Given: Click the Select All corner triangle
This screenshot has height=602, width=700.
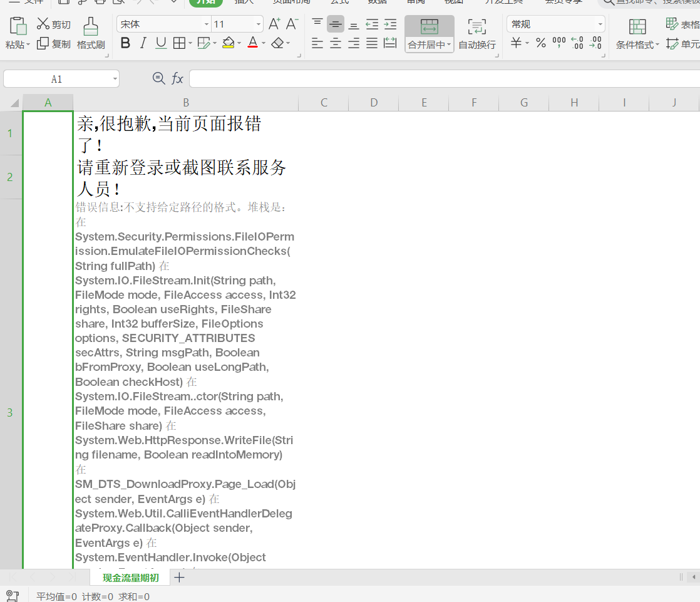Looking at the screenshot, I should click(14, 103).
